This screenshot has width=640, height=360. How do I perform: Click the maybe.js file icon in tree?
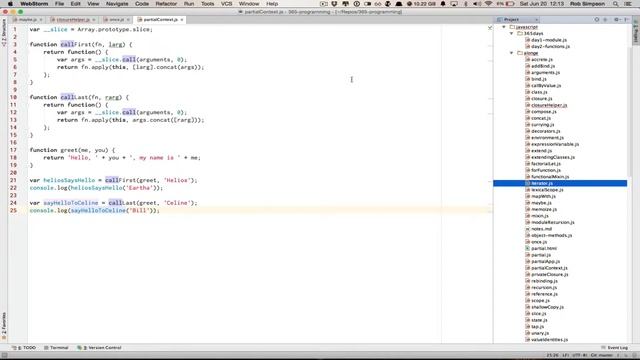click(x=528, y=203)
